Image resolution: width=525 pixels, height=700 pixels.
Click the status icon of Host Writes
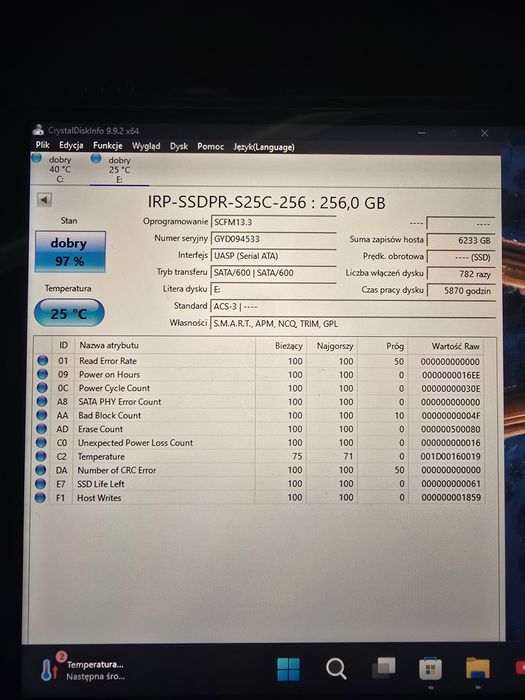point(40,497)
